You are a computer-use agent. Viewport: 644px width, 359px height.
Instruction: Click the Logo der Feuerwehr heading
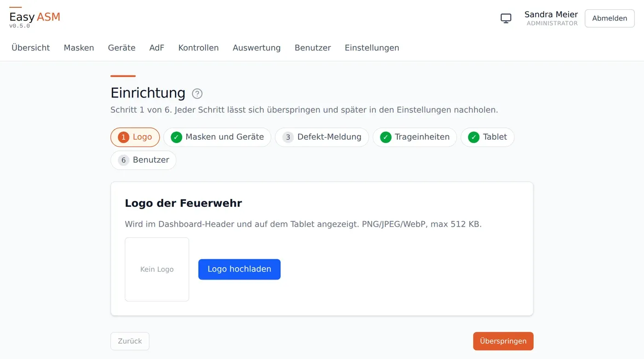(184, 203)
